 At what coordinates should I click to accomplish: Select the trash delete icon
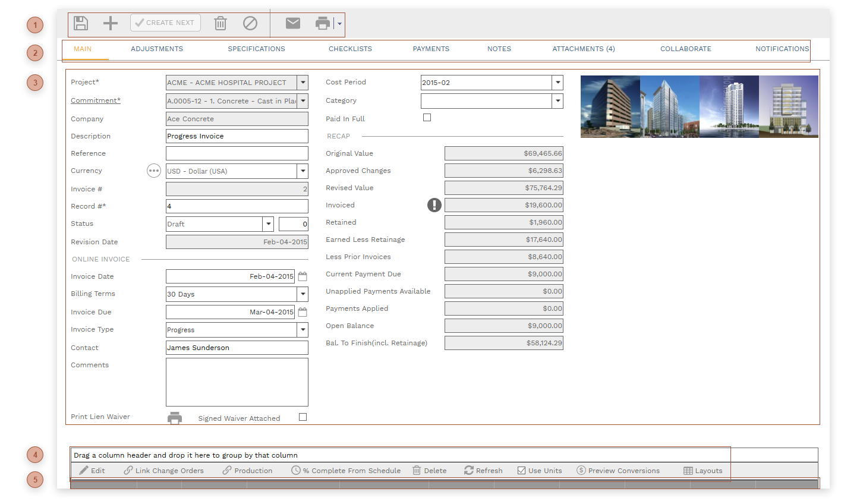(x=220, y=23)
